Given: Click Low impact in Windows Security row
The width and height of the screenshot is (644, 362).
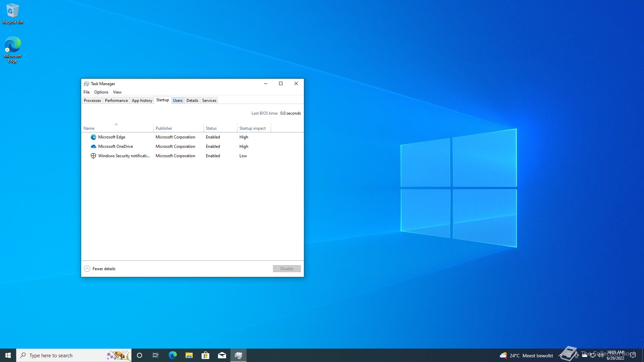Looking at the screenshot, I should coord(243,156).
